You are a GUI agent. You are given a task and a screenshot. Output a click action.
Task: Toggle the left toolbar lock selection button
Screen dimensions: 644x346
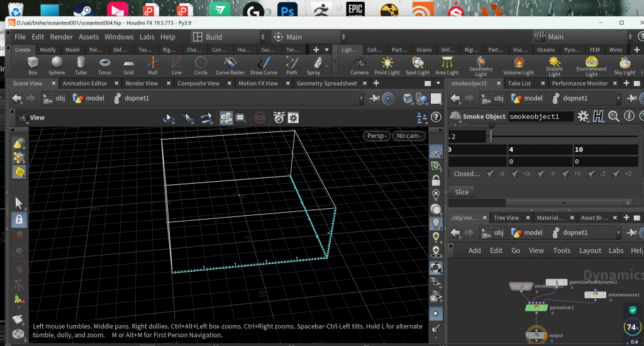click(x=19, y=220)
